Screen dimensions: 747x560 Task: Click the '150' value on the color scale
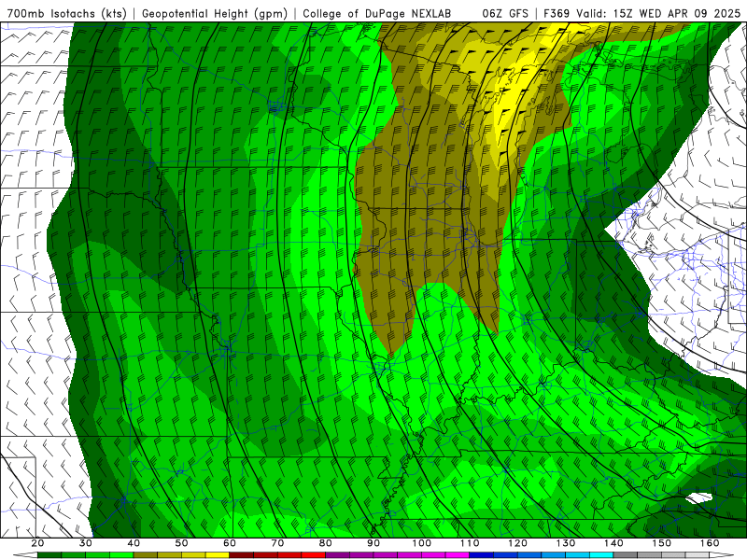click(x=662, y=543)
